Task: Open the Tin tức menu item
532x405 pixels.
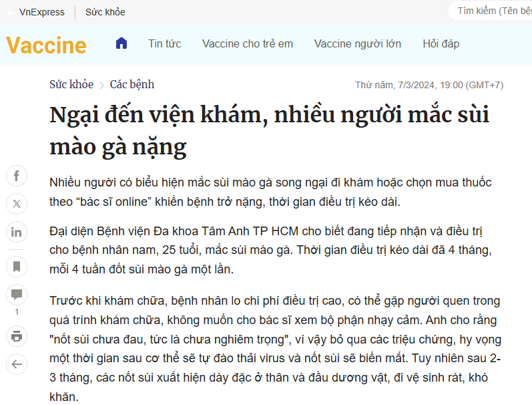Action: [x=165, y=44]
